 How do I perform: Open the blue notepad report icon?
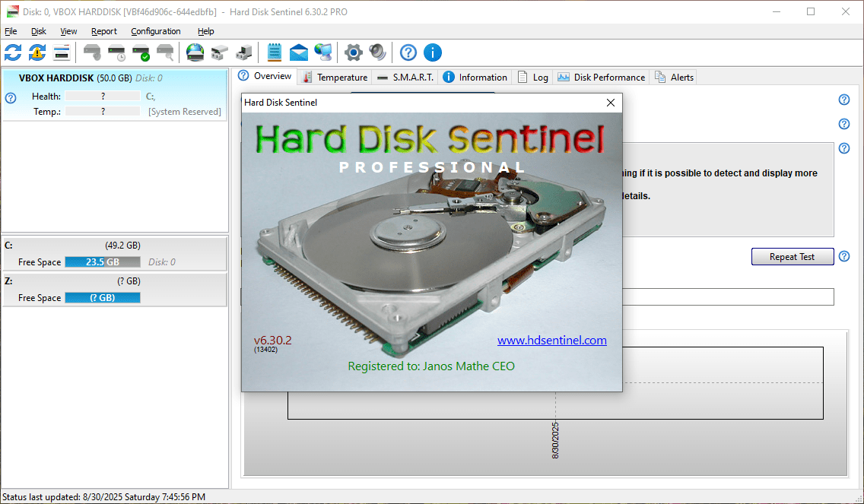click(x=275, y=52)
